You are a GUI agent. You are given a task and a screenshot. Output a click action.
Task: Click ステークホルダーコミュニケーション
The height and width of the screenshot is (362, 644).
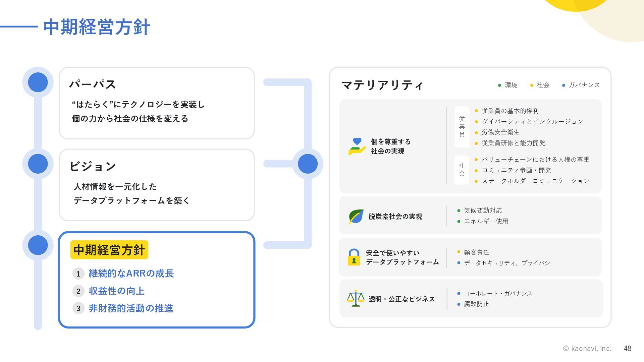tap(536, 181)
